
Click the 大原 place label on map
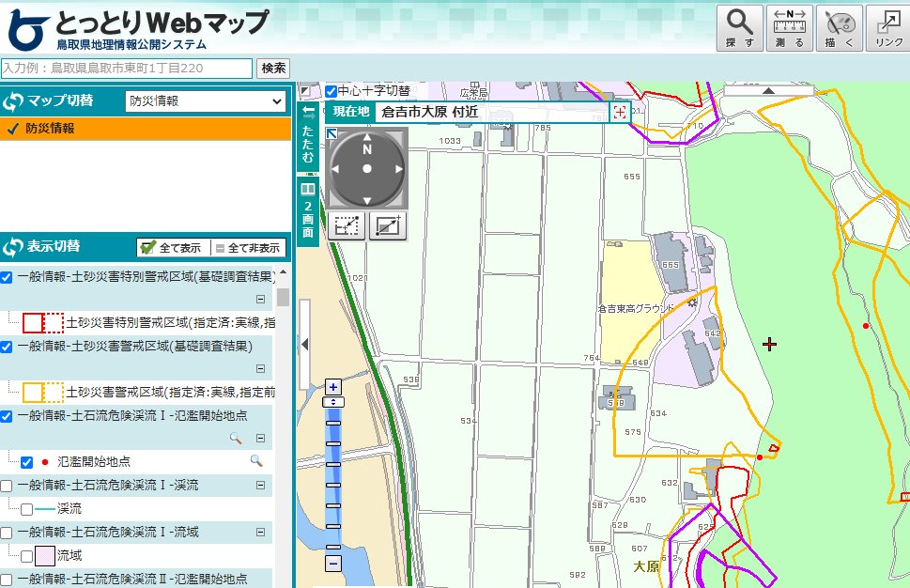[x=645, y=566]
